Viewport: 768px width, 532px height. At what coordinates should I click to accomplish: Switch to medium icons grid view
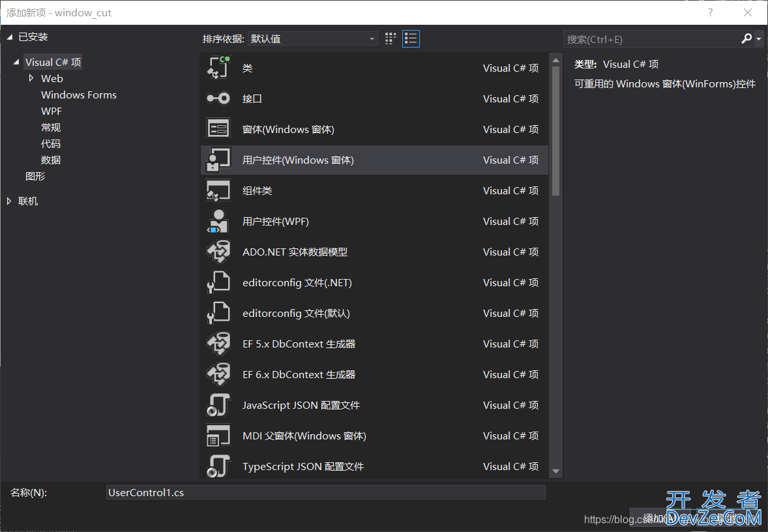391,38
